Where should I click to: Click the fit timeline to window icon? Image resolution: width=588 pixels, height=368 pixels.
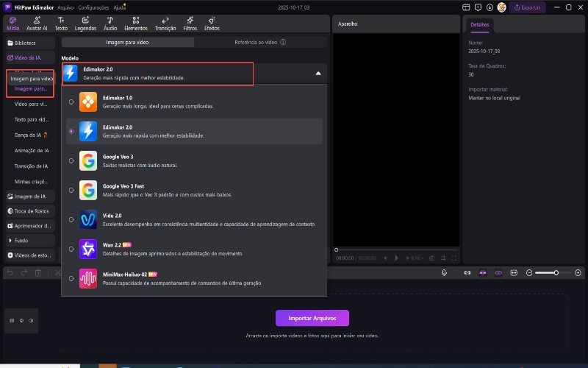(514, 272)
